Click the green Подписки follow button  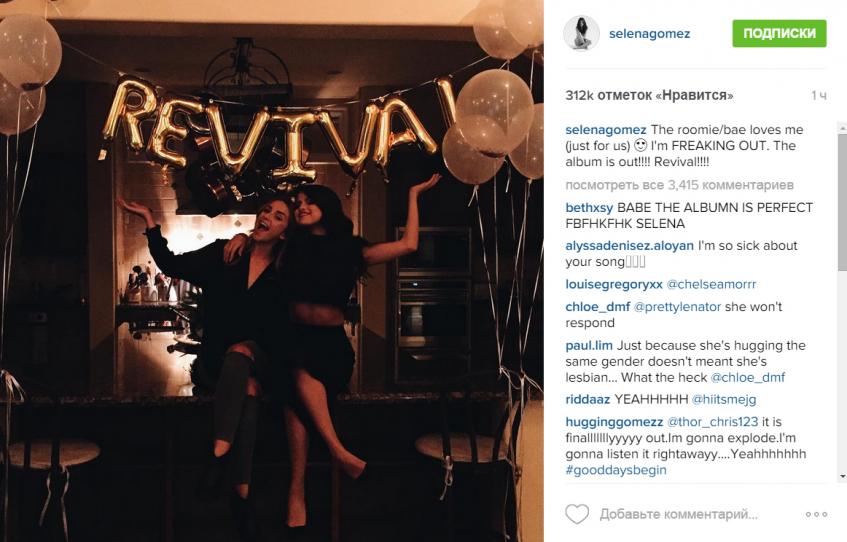click(779, 34)
